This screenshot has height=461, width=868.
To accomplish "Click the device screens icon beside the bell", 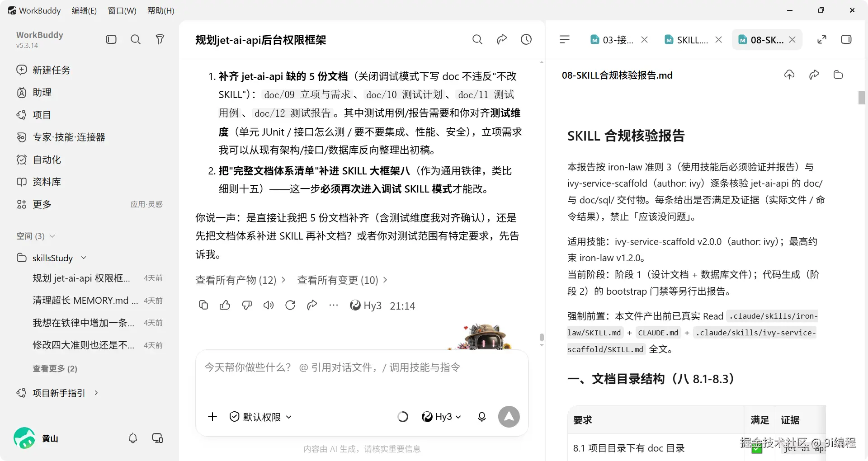I will [x=157, y=438].
